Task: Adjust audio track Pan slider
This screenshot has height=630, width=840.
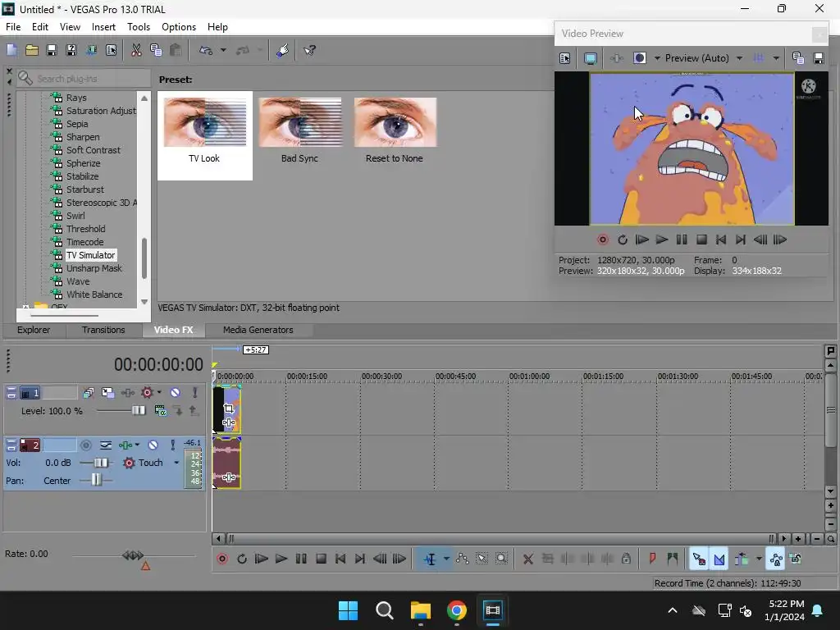Action: pos(96,480)
